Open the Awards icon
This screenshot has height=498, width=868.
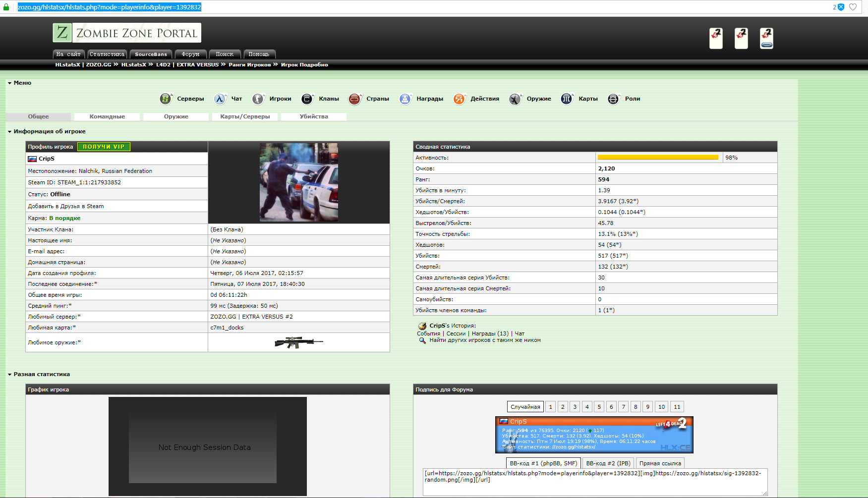coord(405,99)
